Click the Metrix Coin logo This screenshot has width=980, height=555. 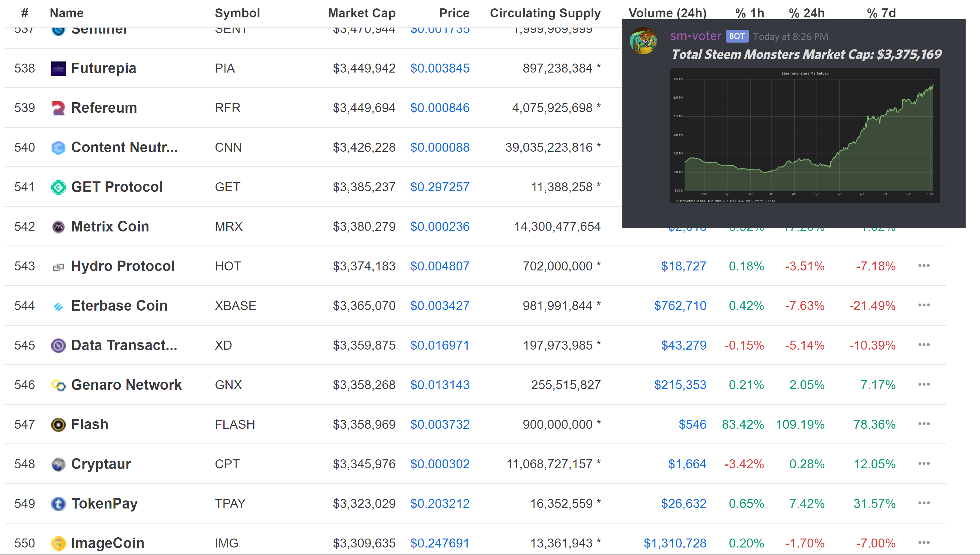click(58, 227)
